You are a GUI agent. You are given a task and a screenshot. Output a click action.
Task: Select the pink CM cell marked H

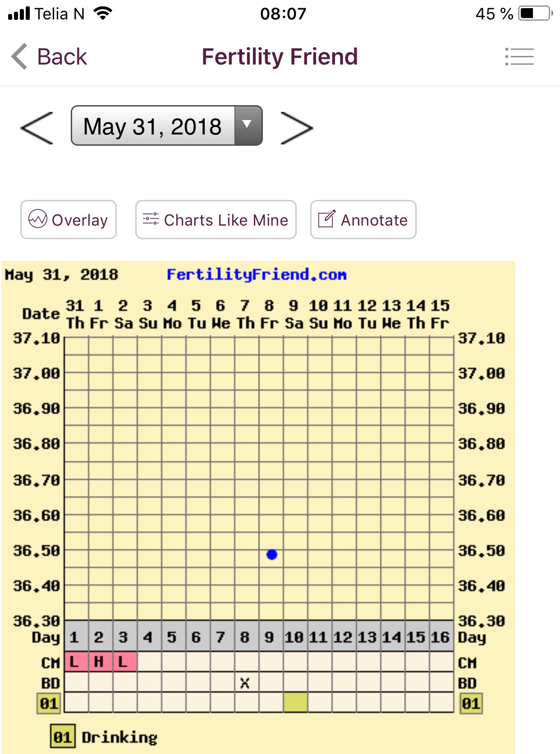coord(99,662)
